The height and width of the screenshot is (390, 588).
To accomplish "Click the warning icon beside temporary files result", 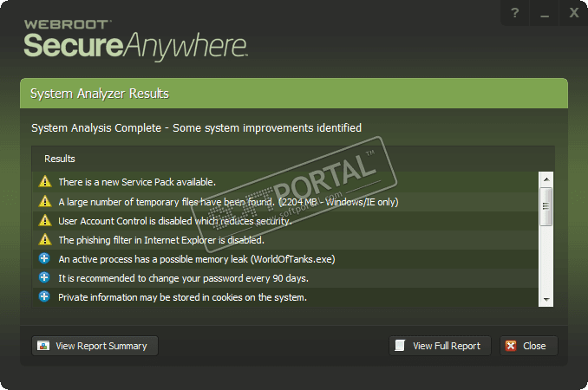I will pyautogui.click(x=45, y=201).
